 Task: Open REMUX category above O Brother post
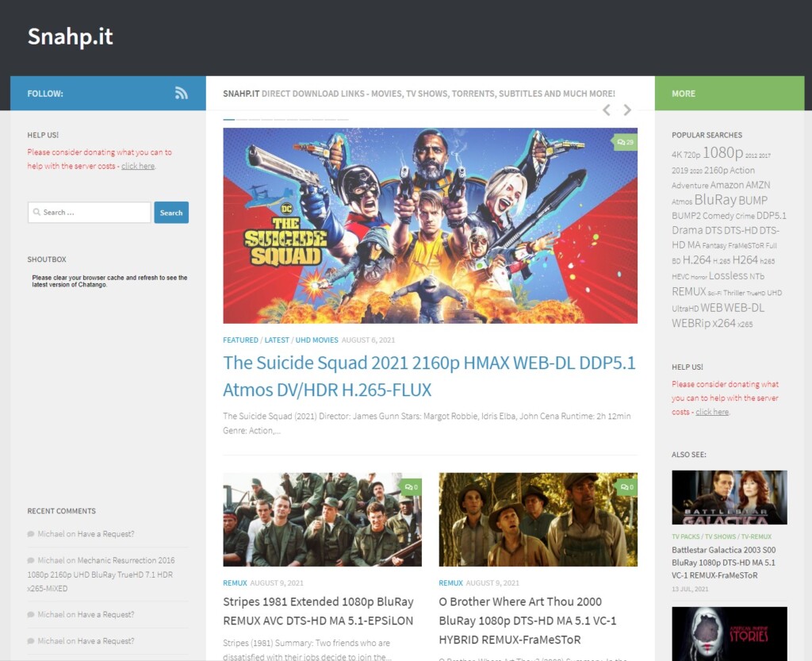(x=450, y=582)
